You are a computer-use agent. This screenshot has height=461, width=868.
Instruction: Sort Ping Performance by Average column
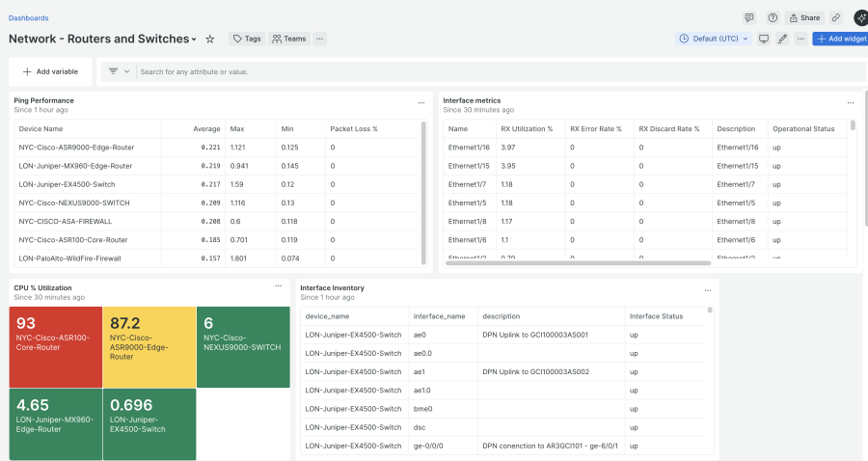pos(206,129)
